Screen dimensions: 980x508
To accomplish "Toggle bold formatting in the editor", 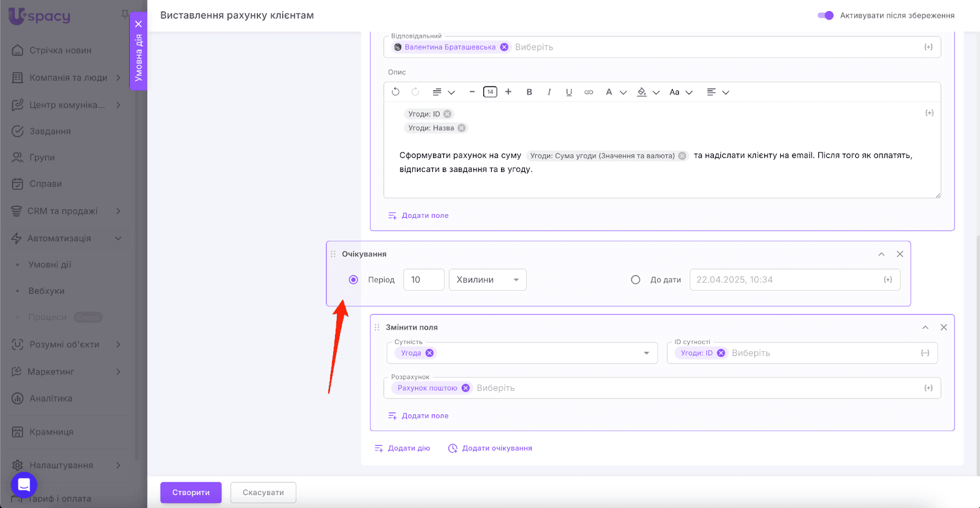I will [x=529, y=92].
